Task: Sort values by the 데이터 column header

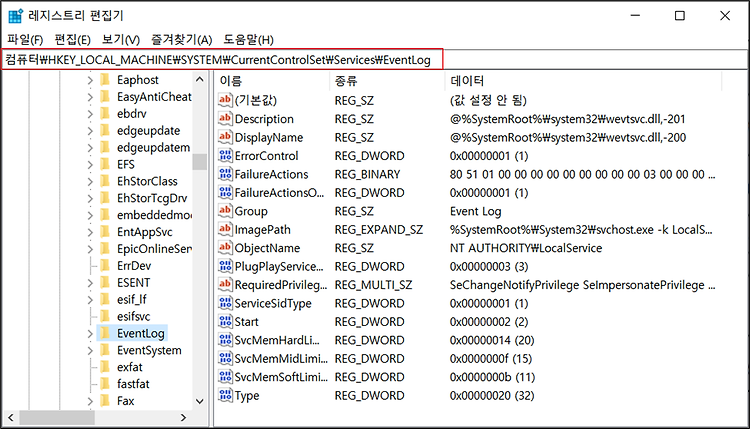Action: [583, 81]
